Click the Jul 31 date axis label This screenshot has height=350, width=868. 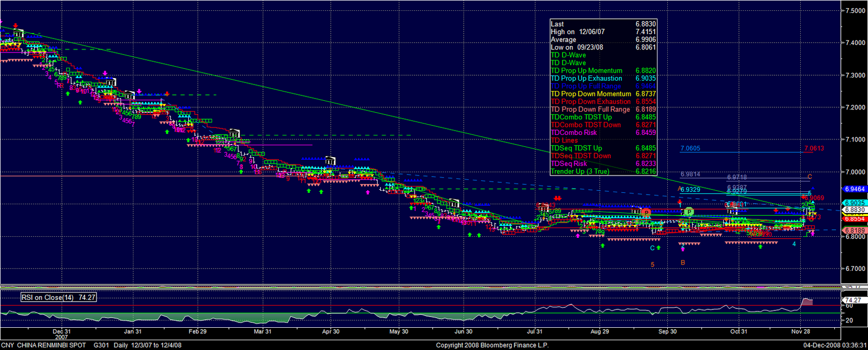(535, 332)
